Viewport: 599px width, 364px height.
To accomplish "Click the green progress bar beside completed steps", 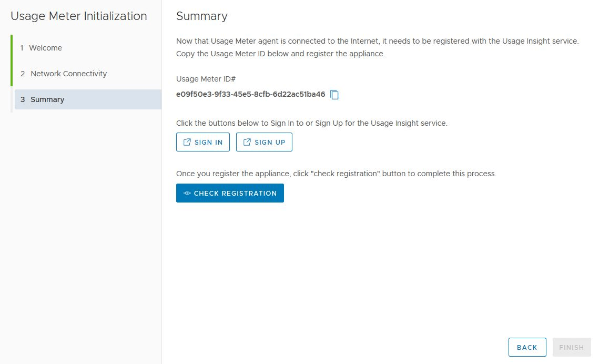I will pos(12,60).
